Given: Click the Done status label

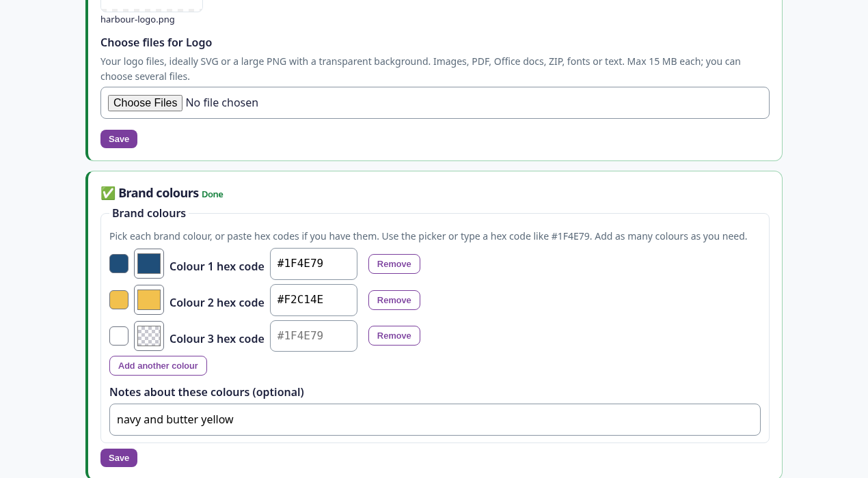Looking at the screenshot, I should [x=213, y=195].
